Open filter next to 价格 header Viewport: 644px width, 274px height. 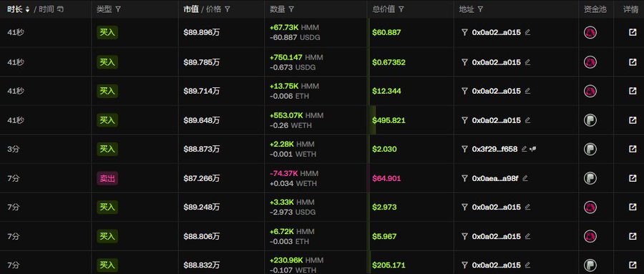click(228, 9)
